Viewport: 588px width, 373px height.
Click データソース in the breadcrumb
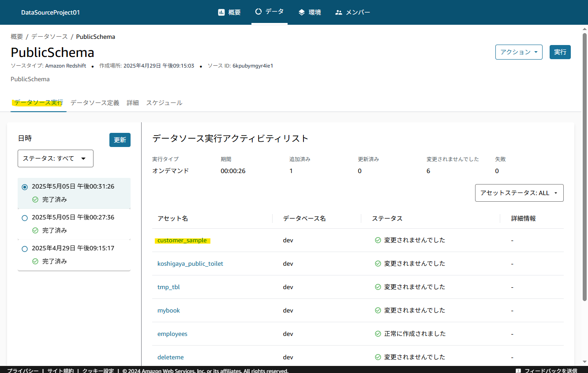49,37
